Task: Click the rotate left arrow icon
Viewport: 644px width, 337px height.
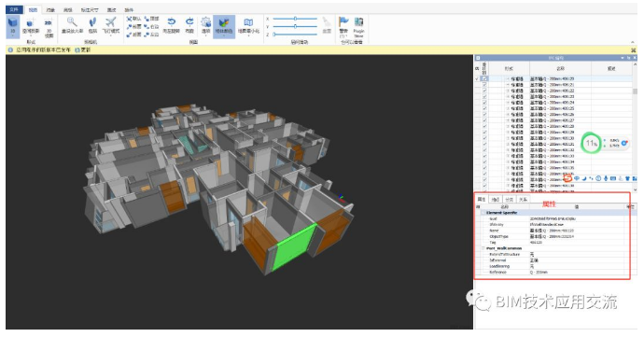Action: [x=172, y=21]
